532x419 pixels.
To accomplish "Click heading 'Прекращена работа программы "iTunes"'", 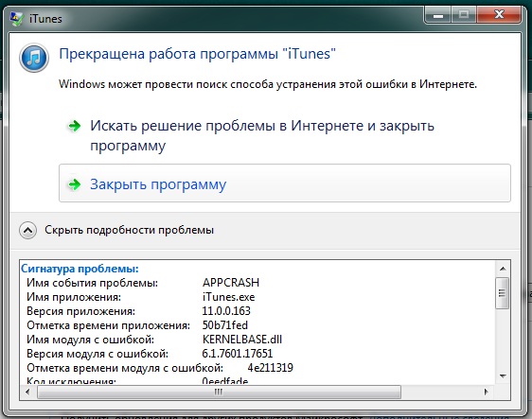I will [197, 54].
